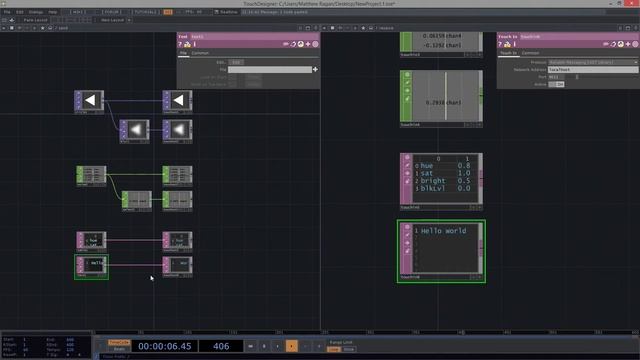640x360 pixels.
Task: Click the File path input field in Text parameters
Action: pyautogui.click(x=270, y=69)
